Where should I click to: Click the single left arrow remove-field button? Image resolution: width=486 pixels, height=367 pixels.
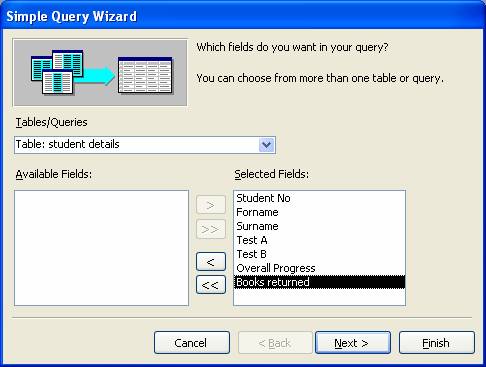click(x=211, y=262)
